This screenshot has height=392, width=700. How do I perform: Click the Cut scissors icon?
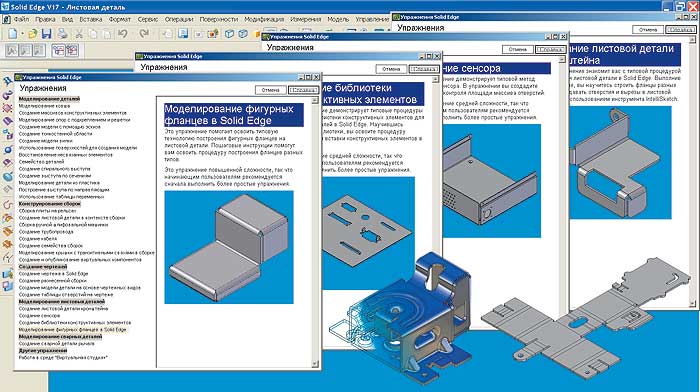(79, 34)
